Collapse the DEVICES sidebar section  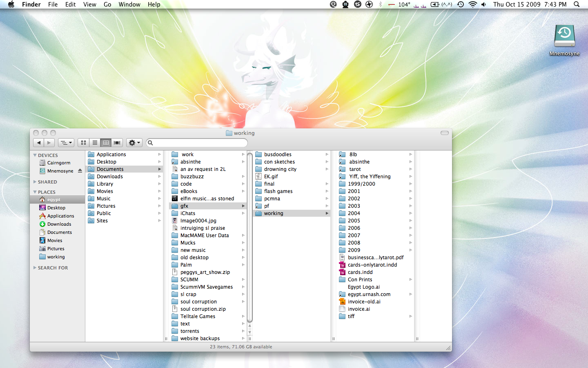(35, 155)
